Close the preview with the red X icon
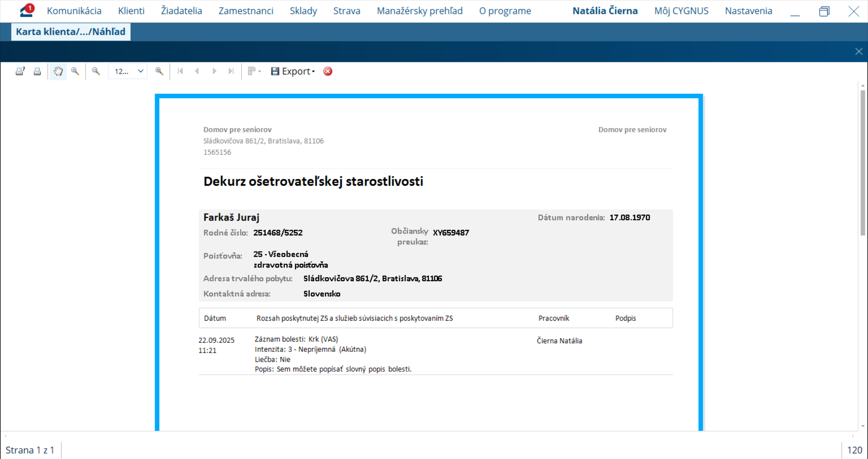Viewport: 868px width, 459px height. [328, 71]
